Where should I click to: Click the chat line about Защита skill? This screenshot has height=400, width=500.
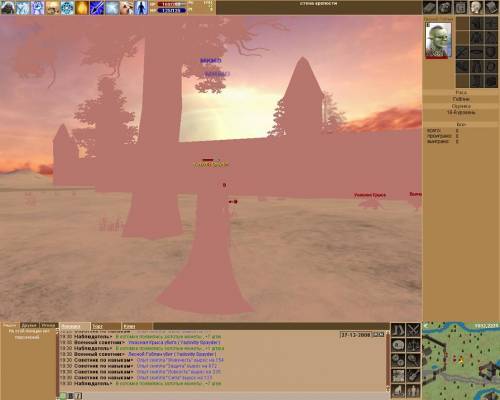pos(138,366)
